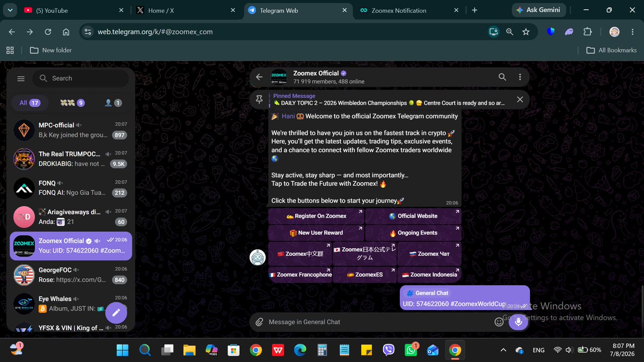Switch to the Home / X browser tab
The image size is (644, 362).
pyautogui.click(x=185, y=10)
